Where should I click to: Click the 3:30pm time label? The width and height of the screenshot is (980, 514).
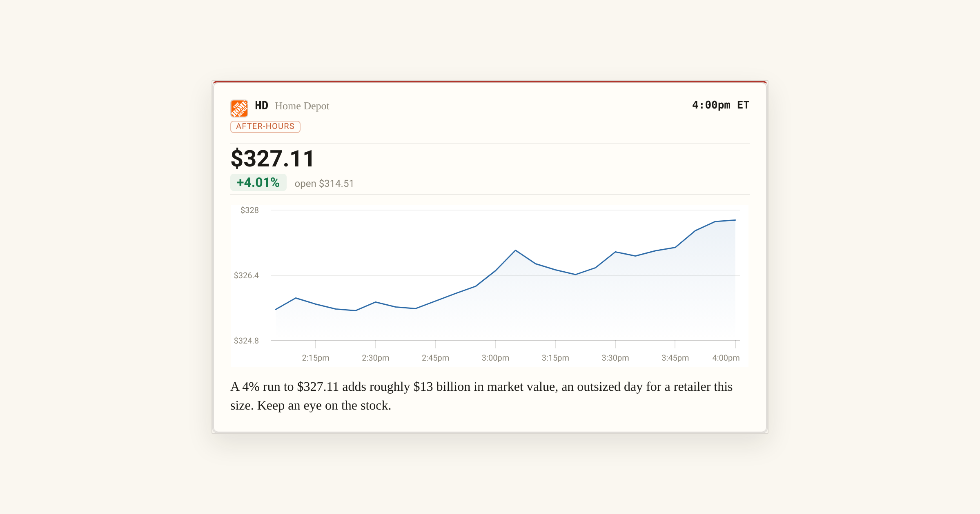point(615,358)
